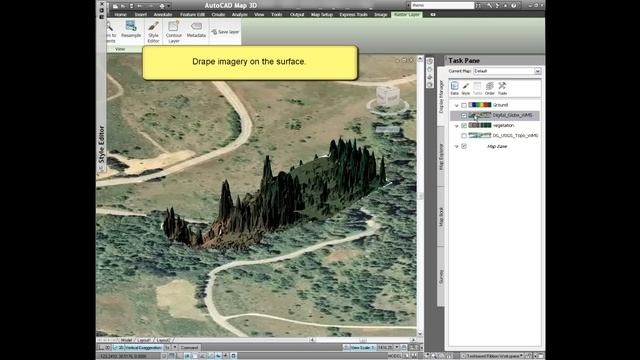Open the View ribbon tab
The height and width of the screenshot is (360, 640).
tap(259, 15)
